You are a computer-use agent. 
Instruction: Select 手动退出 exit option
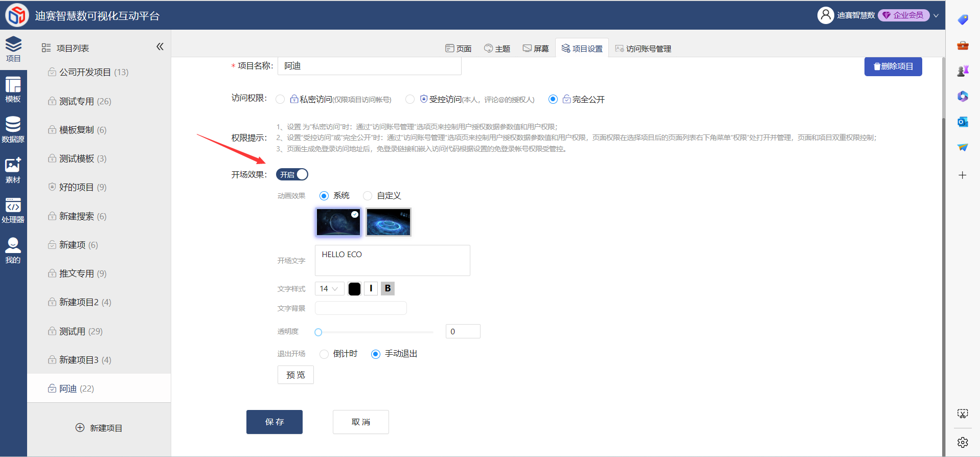pyautogui.click(x=376, y=354)
